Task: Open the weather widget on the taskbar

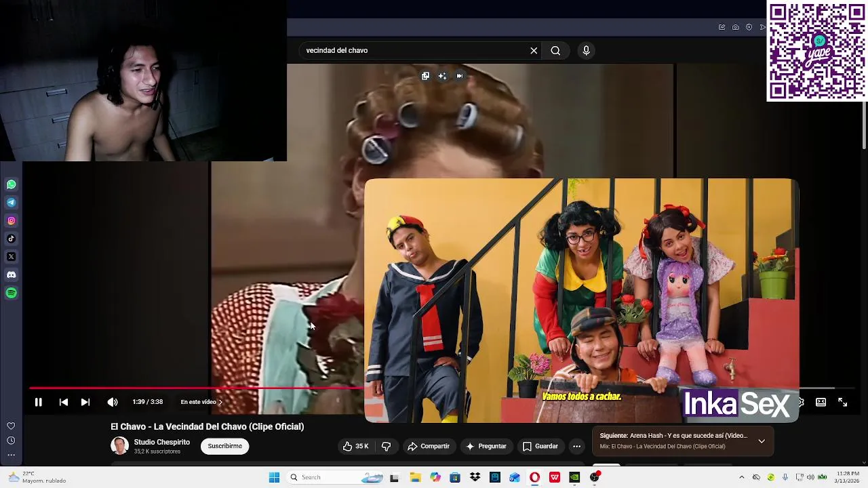Action: (x=37, y=477)
